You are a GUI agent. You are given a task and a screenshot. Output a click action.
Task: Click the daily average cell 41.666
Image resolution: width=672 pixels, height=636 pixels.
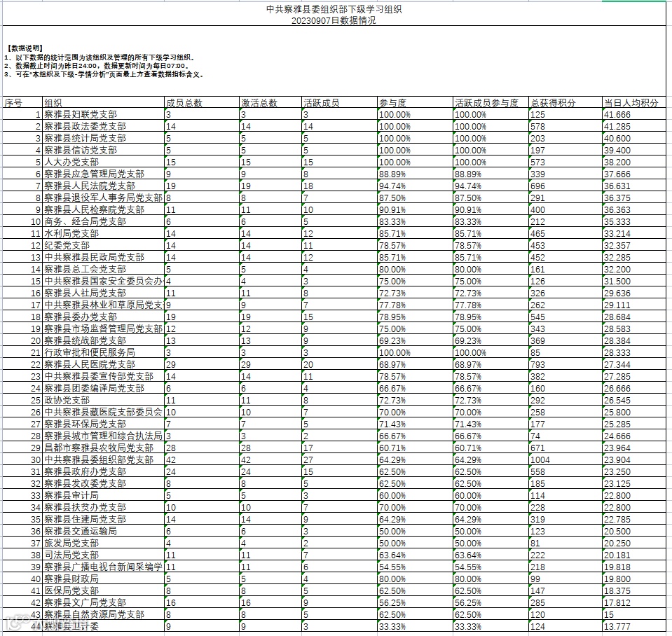[634, 114]
